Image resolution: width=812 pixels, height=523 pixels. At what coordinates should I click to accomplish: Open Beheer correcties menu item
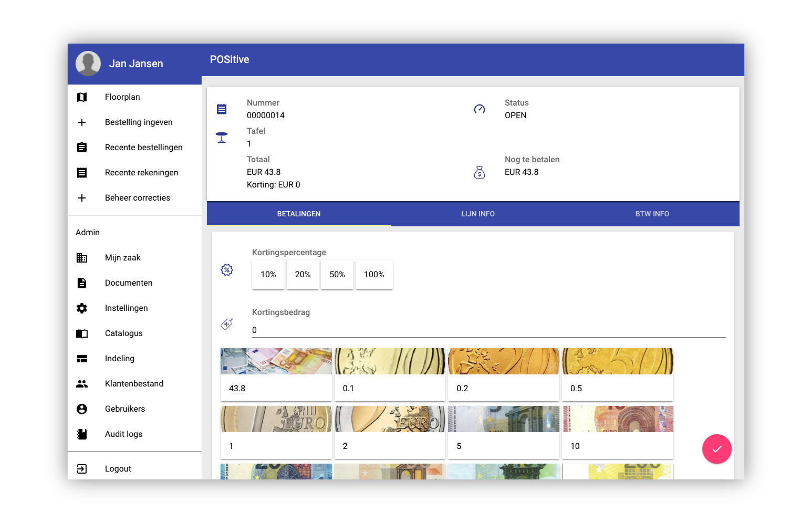tap(137, 198)
